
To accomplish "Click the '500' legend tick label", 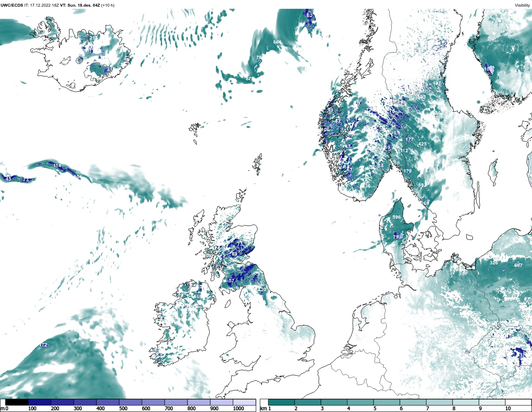I will (x=123, y=409).
